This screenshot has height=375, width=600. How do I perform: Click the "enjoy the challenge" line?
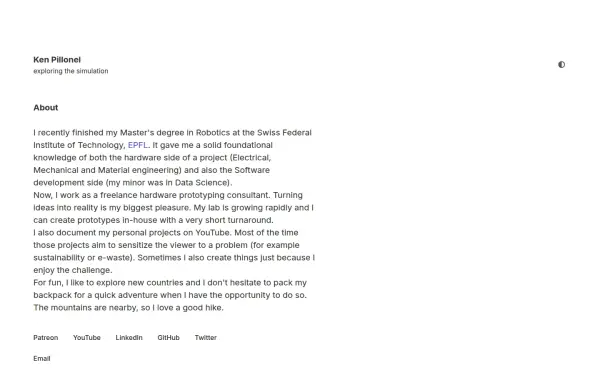pos(73,270)
